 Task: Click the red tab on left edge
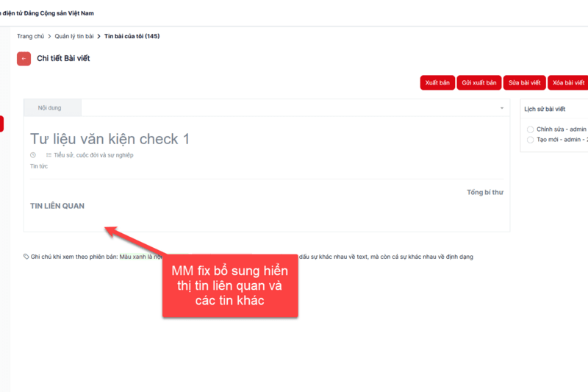(1, 124)
